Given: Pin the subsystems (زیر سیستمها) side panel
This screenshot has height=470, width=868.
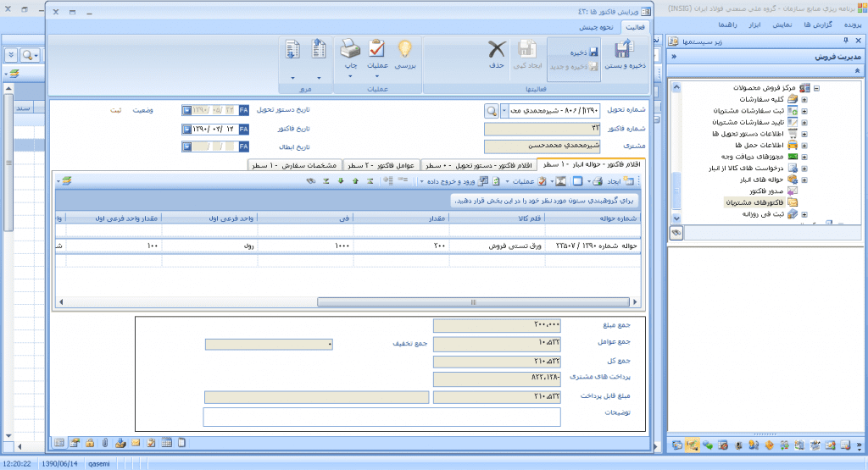Looking at the screenshot, I should (x=845, y=41).
